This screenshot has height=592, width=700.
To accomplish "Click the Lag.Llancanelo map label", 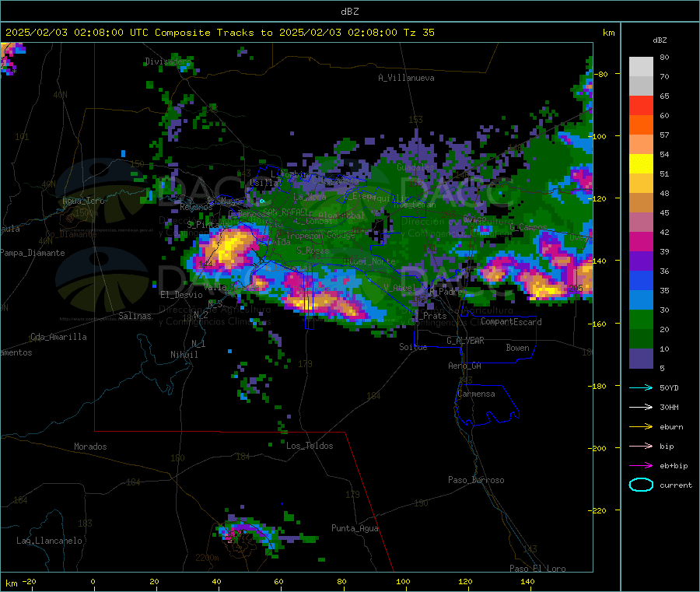I will pos(49,541).
